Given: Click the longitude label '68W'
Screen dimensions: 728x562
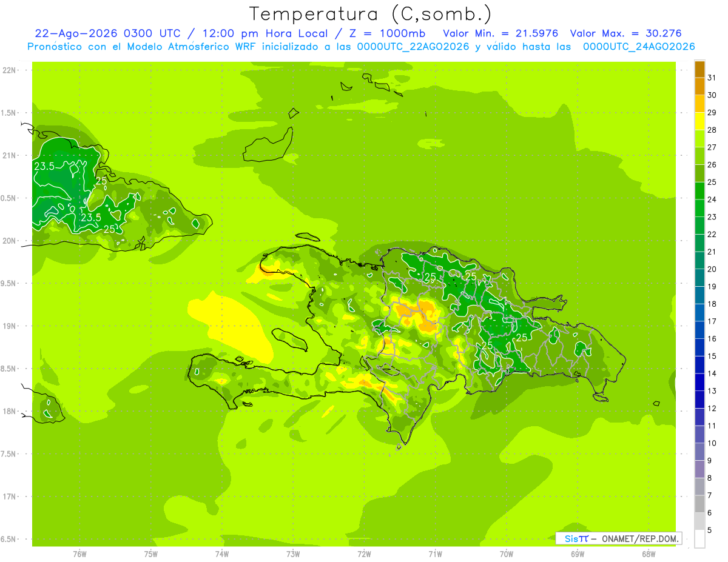Looking at the screenshot, I should click(649, 554).
